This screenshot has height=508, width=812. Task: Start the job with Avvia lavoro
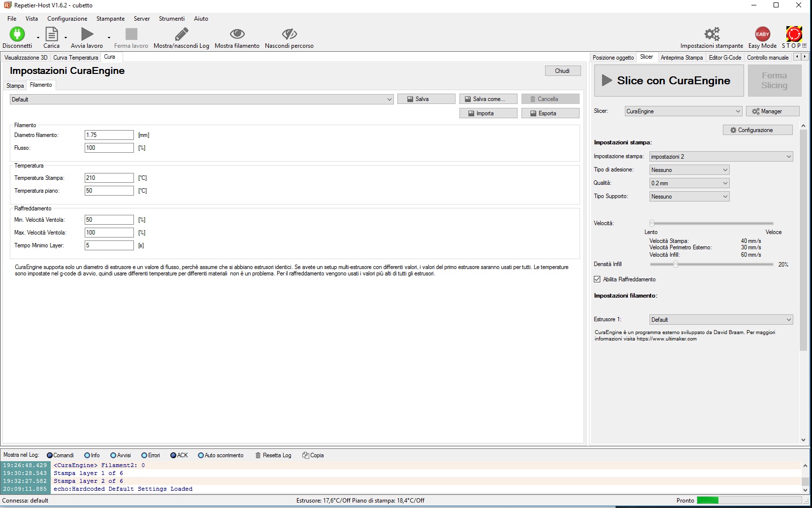87,34
